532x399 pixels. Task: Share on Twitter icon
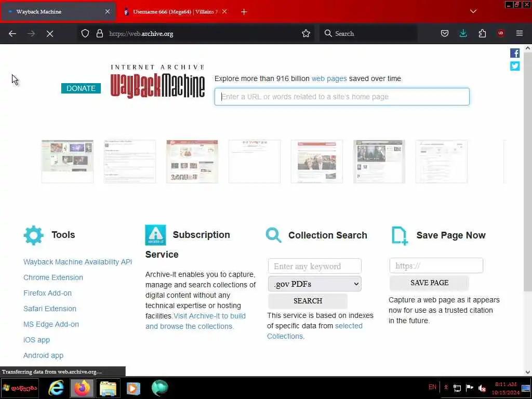tap(515, 66)
